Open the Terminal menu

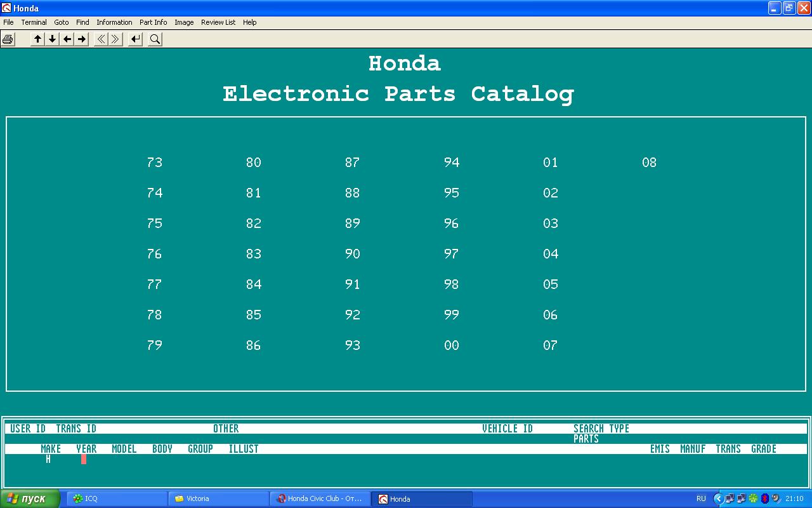click(x=34, y=22)
